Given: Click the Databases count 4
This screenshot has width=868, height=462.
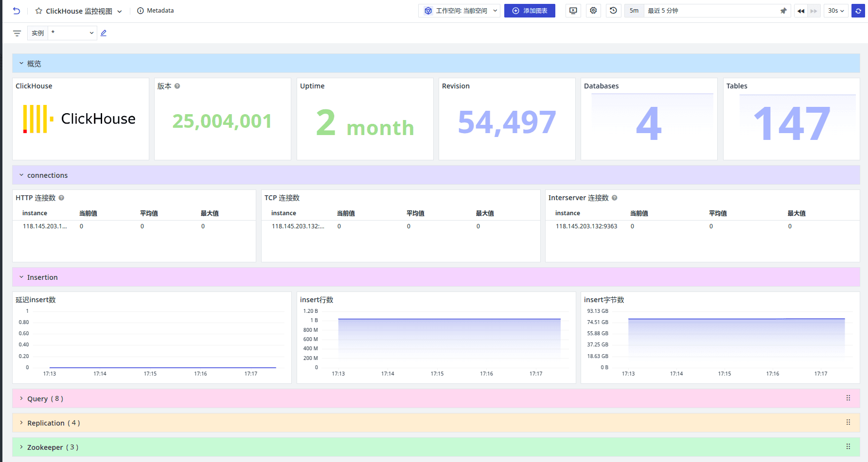Looking at the screenshot, I should point(649,123).
